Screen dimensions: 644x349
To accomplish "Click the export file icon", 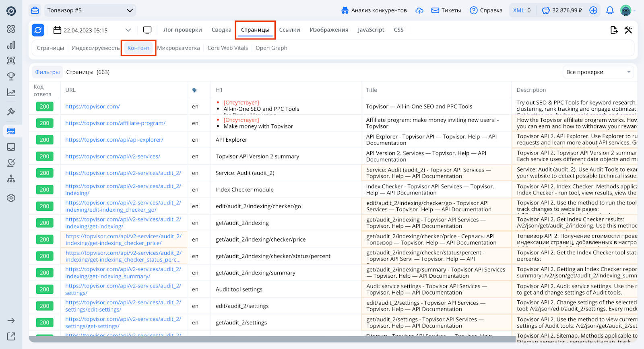I will pyautogui.click(x=614, y=30).
